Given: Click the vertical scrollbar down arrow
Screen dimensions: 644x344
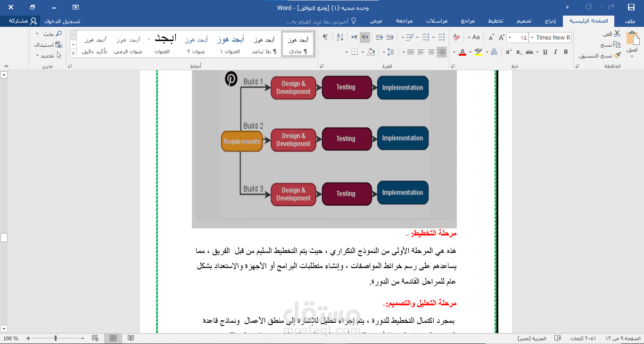Looking at the screenshot, I should 4,328.
